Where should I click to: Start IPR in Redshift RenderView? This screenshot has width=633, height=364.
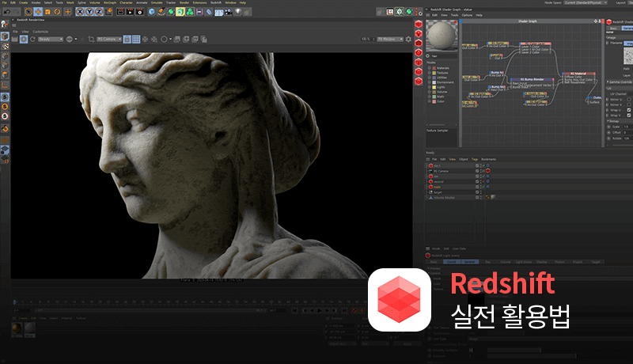pos(24,39)
